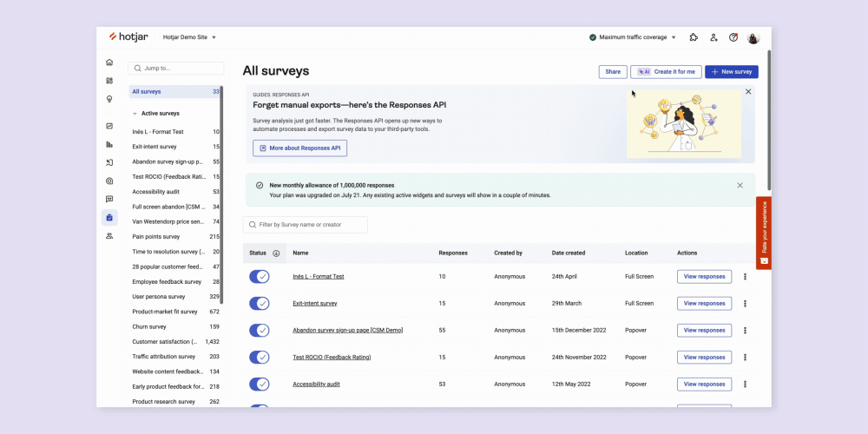
Task: Dismiss the monthly allowance notification
Action: click(740, 186)
